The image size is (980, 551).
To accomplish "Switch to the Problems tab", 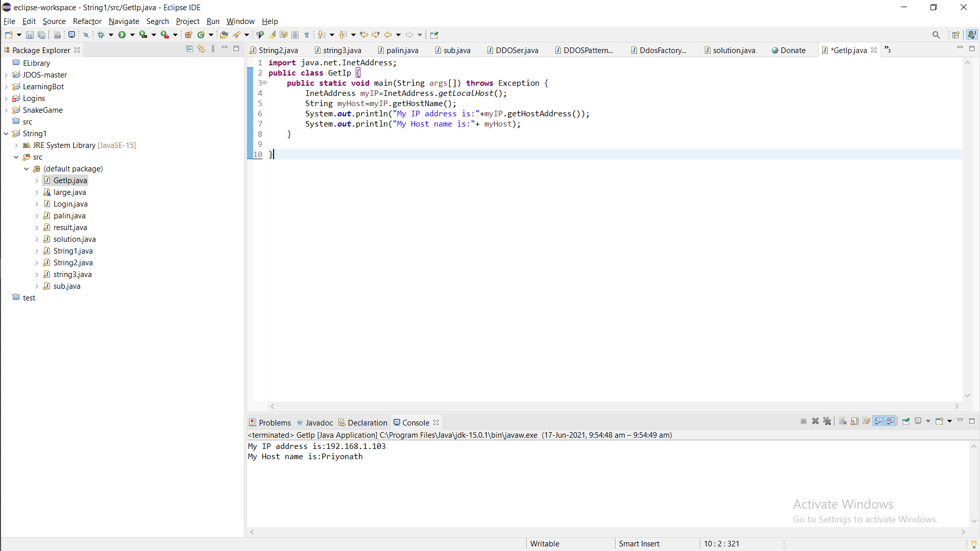I will tap(269, 422).
